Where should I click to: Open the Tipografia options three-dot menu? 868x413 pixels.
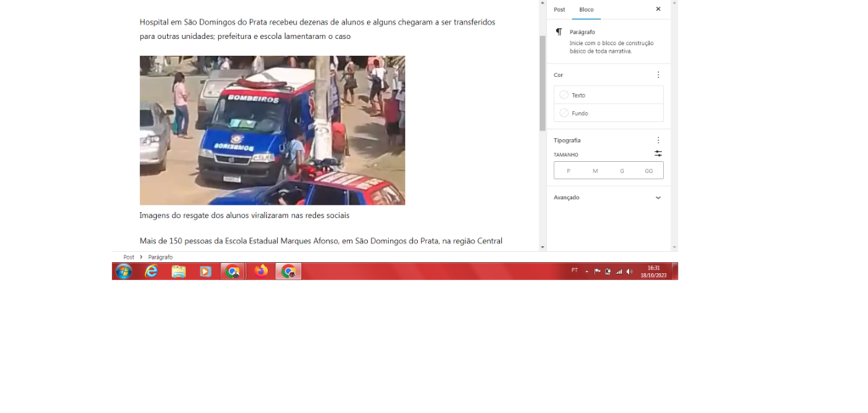click(x=658, y=140)
